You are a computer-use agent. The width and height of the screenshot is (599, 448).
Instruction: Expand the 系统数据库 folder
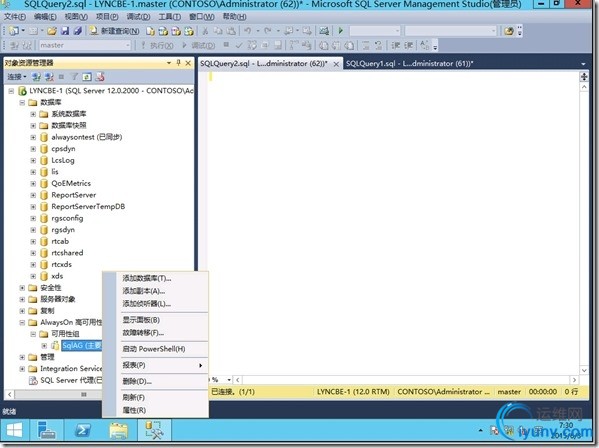(33, 114)
